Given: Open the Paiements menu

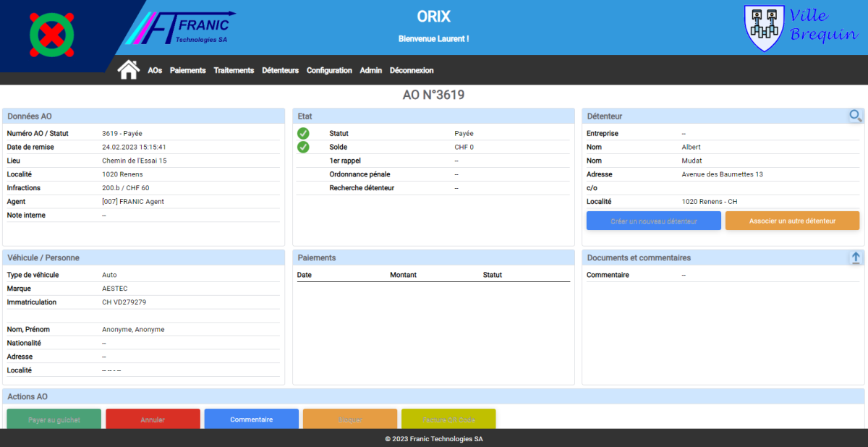Looking at the screenshot, I should (188, 70).
